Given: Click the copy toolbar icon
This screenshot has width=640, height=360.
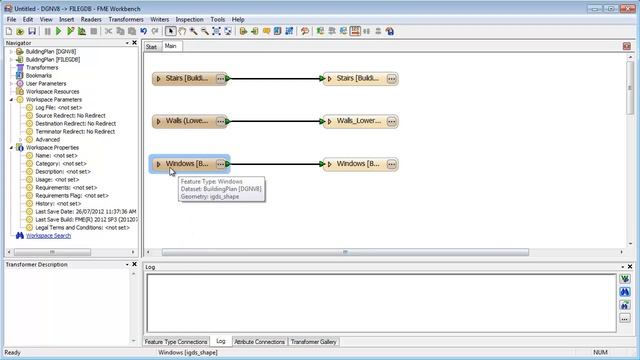Looking at the screenshot, I should (120, 31).
